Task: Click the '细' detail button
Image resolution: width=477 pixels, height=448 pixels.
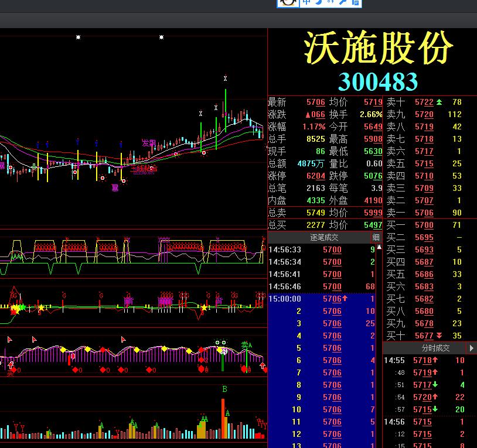Action: coord(376,237)
